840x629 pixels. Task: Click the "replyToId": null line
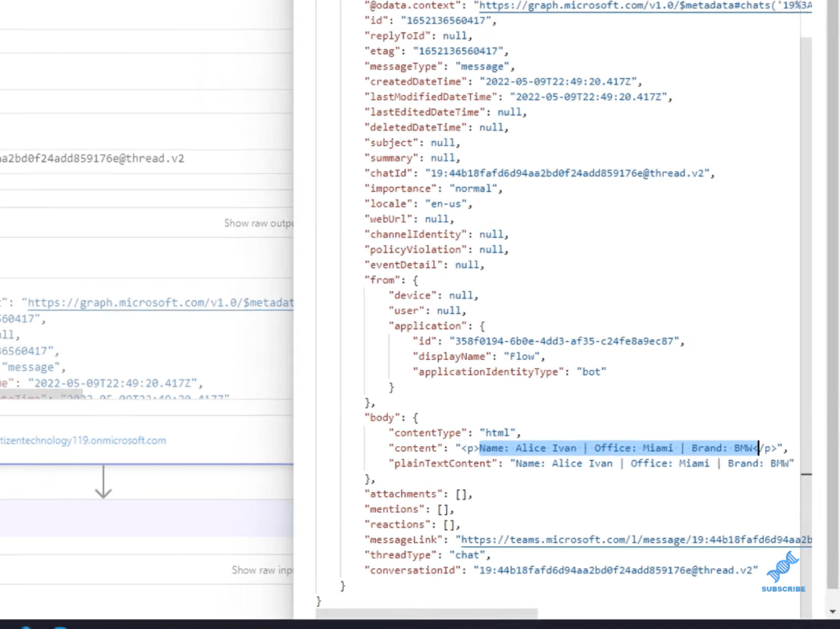pos(418,36)
